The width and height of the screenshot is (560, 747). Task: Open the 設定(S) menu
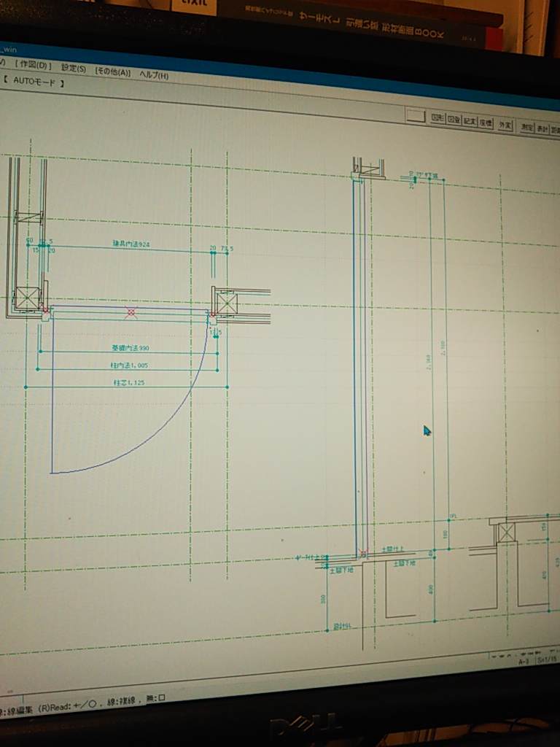pyautogui.click(x=74, y=68)
